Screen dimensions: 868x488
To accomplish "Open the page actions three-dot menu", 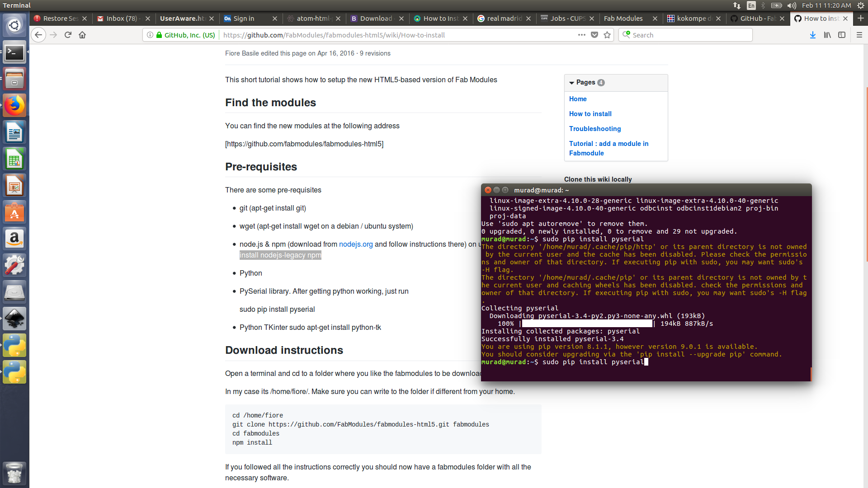I will click(x=582, y=35).
